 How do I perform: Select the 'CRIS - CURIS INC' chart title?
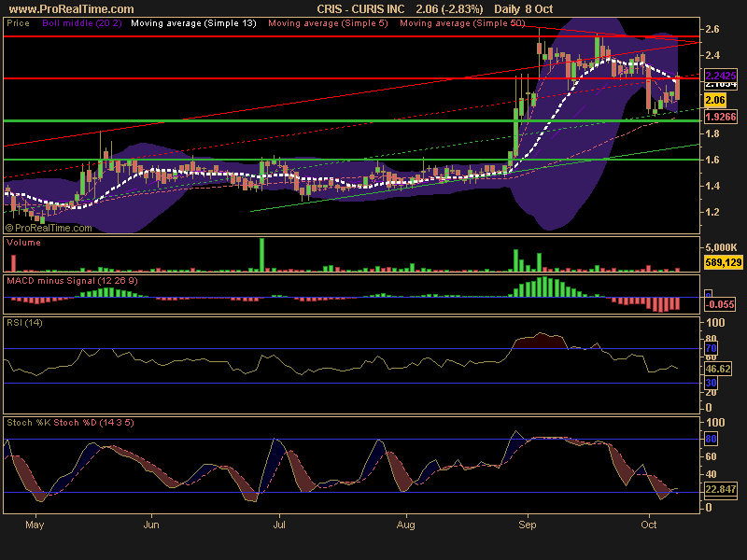[x=360, y=9]
